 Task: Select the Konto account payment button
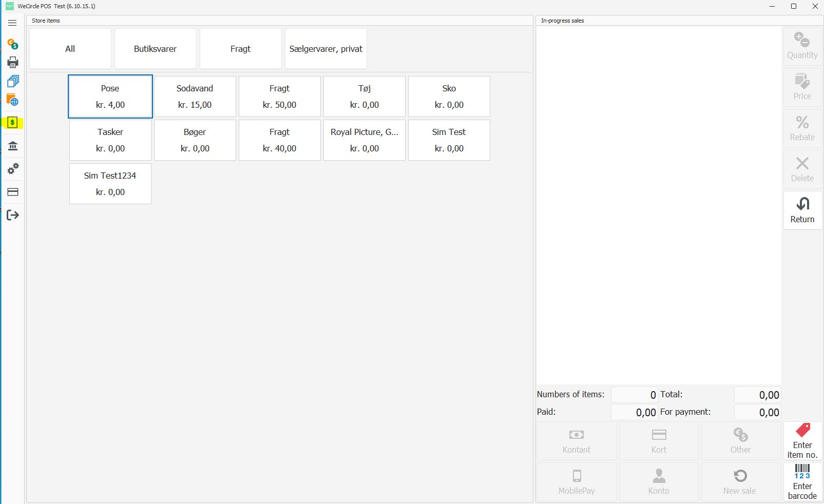[x=659, y=482]
